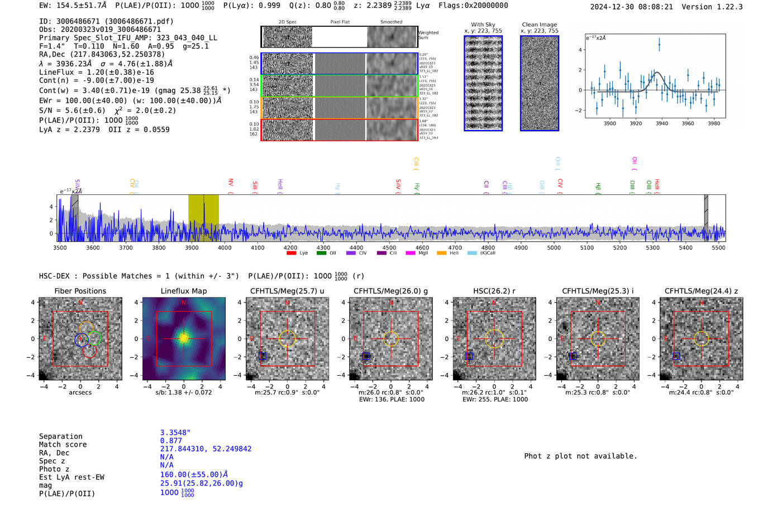Click the yellow aperture circle in HSC r image

494,339
